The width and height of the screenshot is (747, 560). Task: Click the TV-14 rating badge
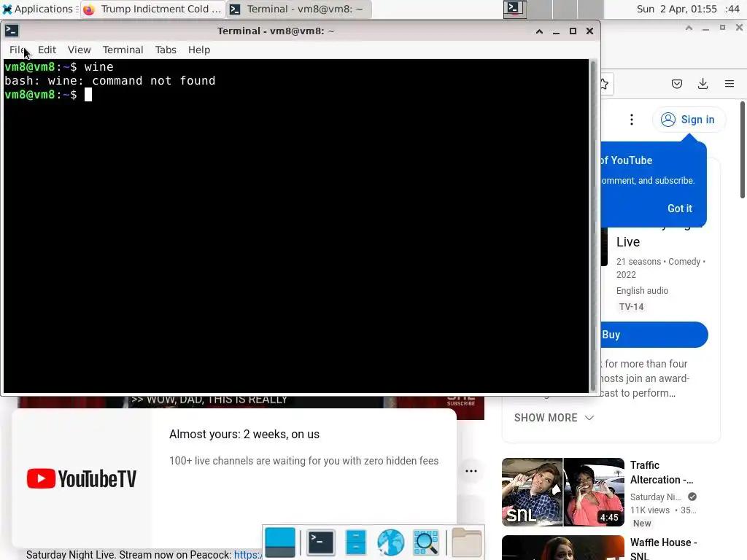click(x=631, y=307)
